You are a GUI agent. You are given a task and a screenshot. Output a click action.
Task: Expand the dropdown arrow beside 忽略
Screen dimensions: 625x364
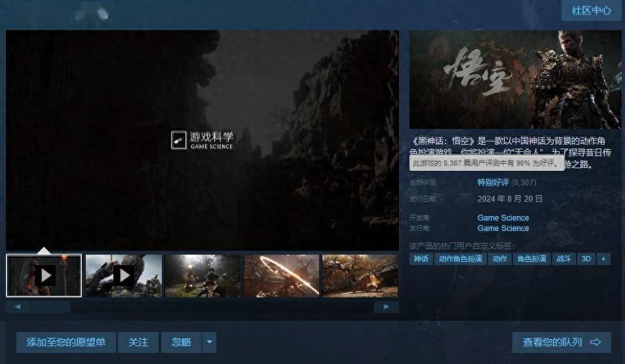point(209,342)
